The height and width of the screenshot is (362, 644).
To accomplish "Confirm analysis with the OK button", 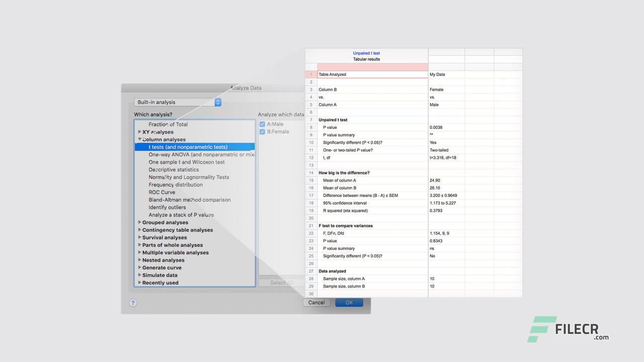I will tap(349, 302).
